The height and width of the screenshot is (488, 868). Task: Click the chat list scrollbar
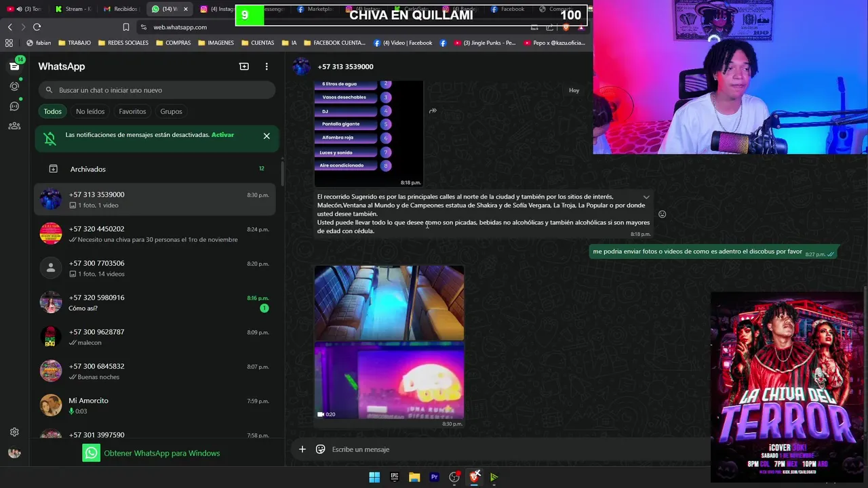(x=282, y=173)
